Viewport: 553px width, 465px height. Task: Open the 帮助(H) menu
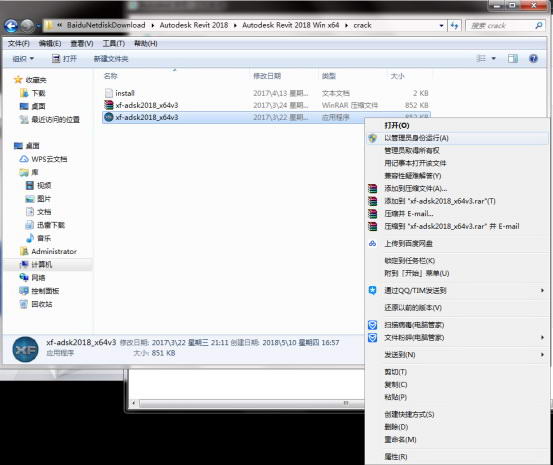[146, 43]
